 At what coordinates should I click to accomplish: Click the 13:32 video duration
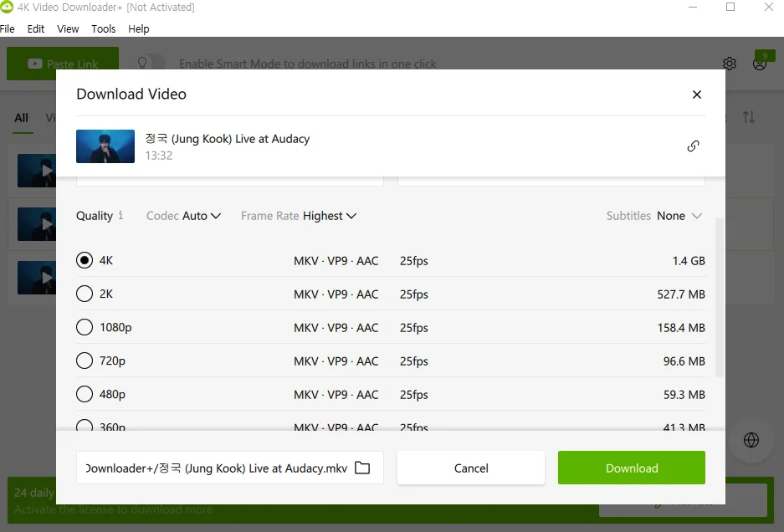pyautogui.click(x=159, y=156)
